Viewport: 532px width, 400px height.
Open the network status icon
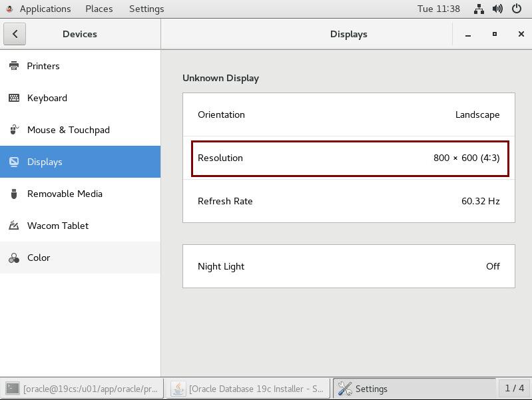point(479,9)
